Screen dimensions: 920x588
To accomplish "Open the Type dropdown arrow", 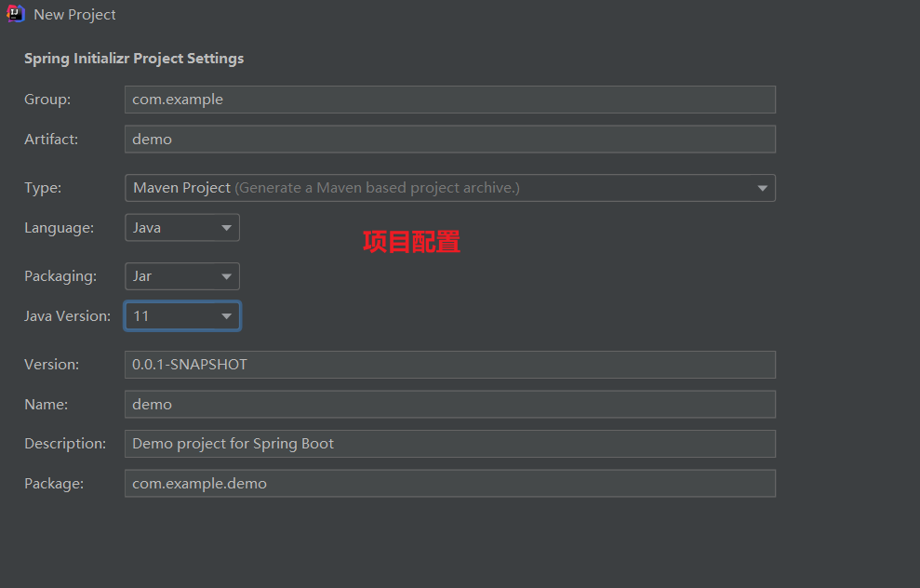I will [x=762, y=188].
